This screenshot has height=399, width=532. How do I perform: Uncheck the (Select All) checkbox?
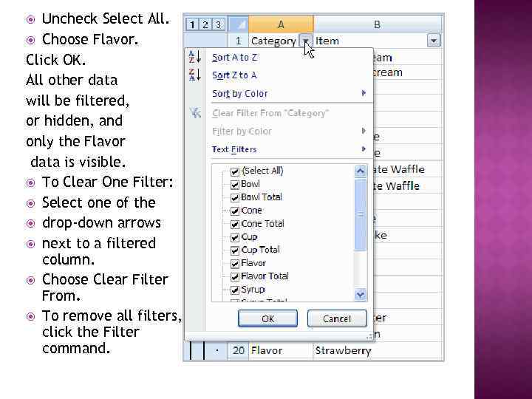click(x=234, y=171)
